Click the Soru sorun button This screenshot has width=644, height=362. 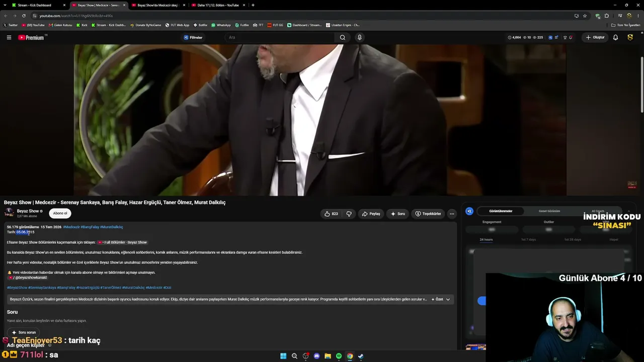tap(24, 332)
